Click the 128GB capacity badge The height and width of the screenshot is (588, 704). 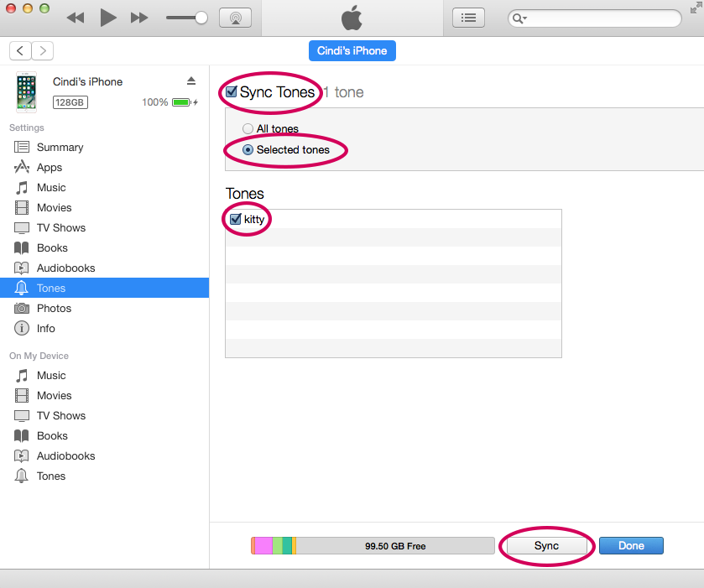pos(70,102)
